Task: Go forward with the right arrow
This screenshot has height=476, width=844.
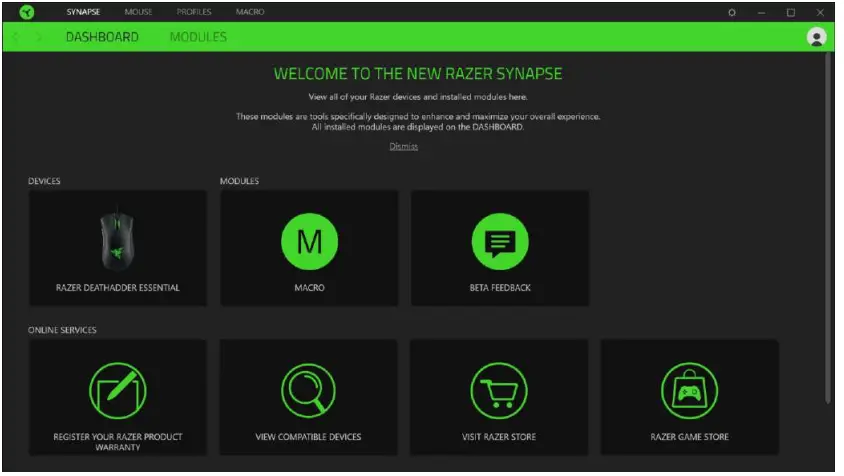Action: (39, 37)
